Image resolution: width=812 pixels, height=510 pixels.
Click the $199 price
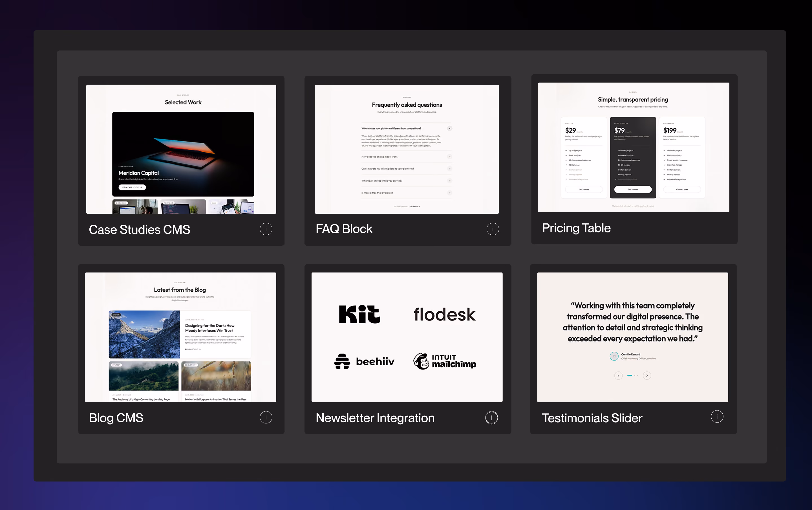[x=669, y=131]
